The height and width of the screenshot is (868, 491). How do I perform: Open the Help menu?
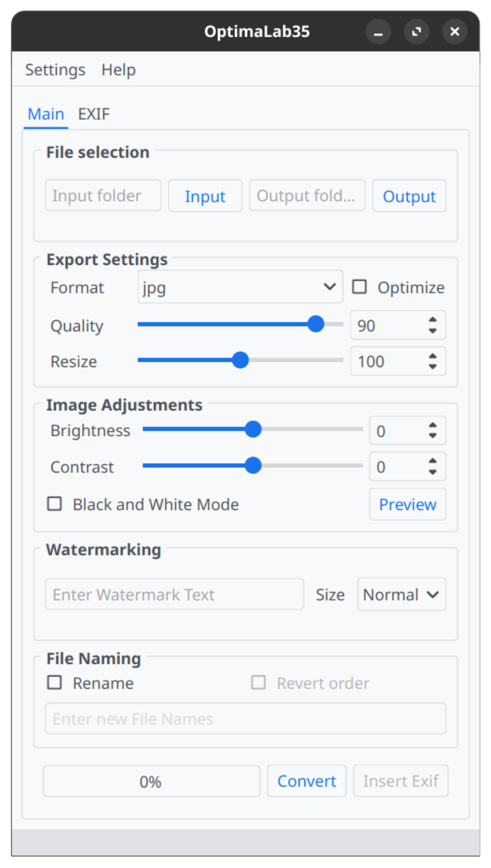[x=118, y=70]
